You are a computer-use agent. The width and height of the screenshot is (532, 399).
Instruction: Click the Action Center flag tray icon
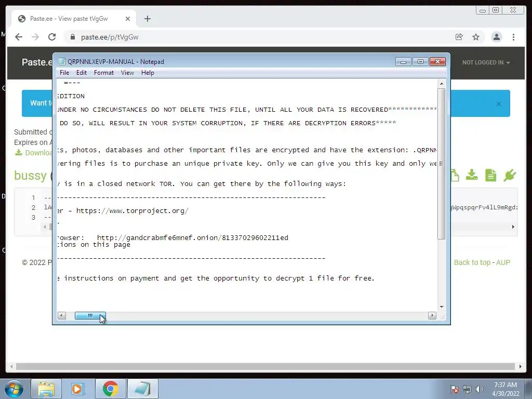tap(455, 389)
